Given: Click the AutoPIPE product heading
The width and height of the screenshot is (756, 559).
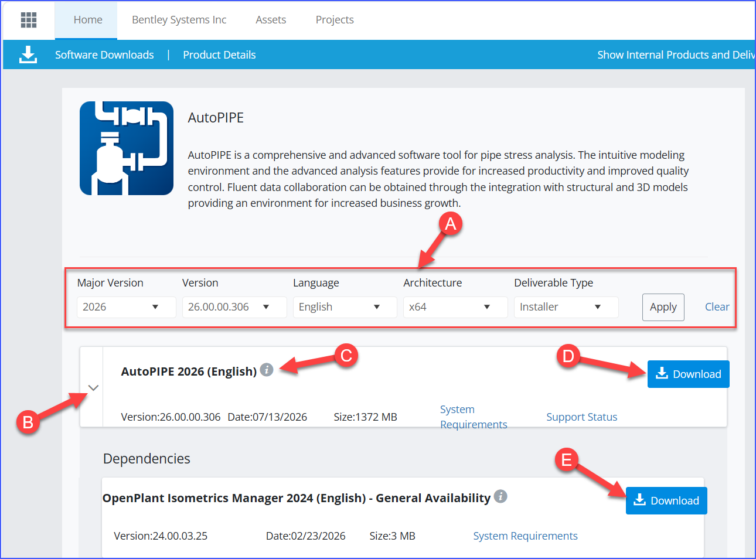Looking at the screenshot, I should coord(216,118).
